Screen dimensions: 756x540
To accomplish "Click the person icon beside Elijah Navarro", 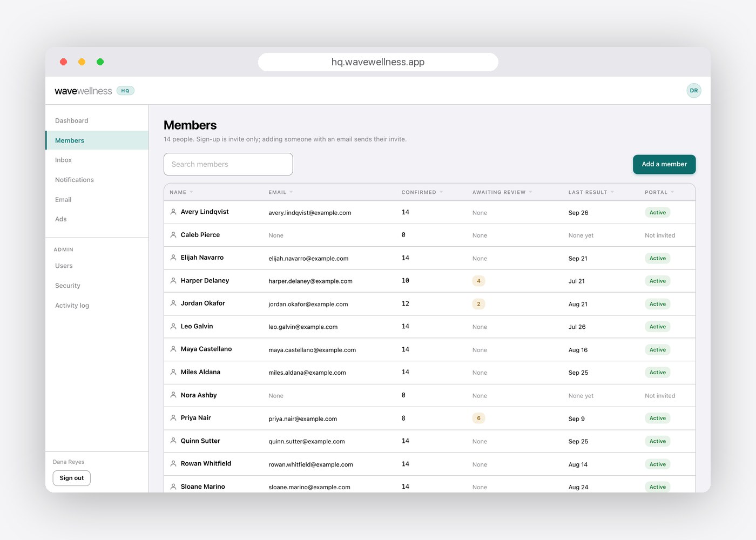I will 173,258.
